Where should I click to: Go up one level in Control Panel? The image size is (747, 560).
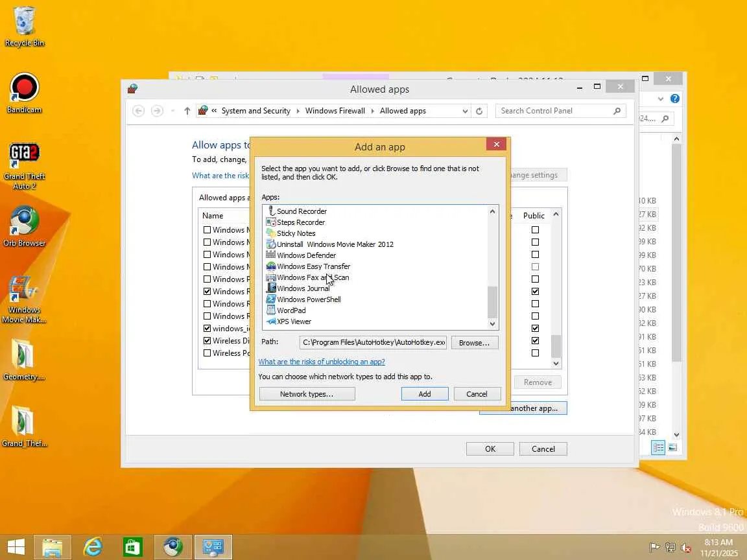click(187, 111)
